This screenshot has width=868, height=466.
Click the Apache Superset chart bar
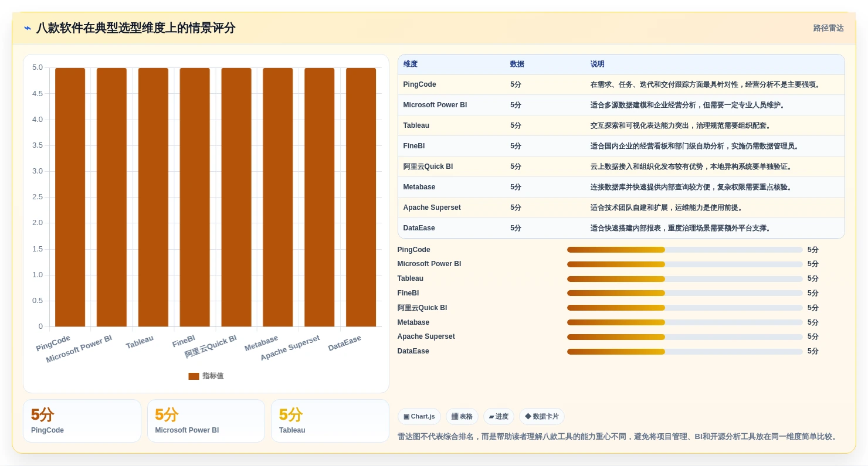click(320, 197)
